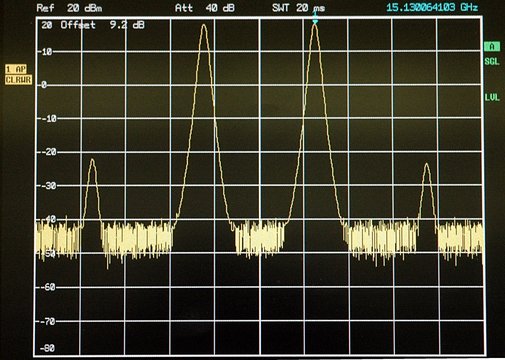Click the 0 dB axis label
Image resolution: width=505 pixels, height=360 pixels.
[45, 85]
